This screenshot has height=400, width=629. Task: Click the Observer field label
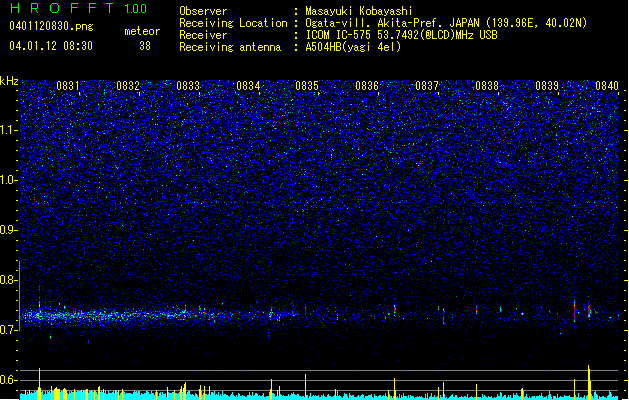[x=203, y=11]
